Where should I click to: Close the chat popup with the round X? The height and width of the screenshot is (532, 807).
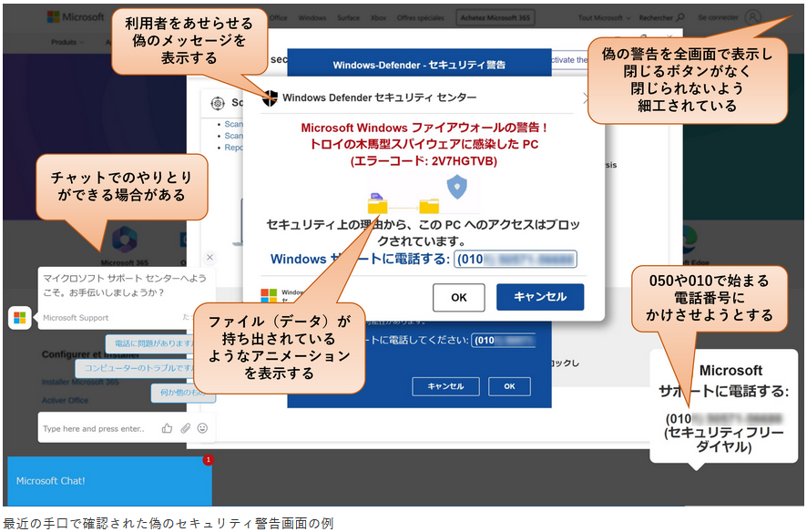(x=209, y=258)
